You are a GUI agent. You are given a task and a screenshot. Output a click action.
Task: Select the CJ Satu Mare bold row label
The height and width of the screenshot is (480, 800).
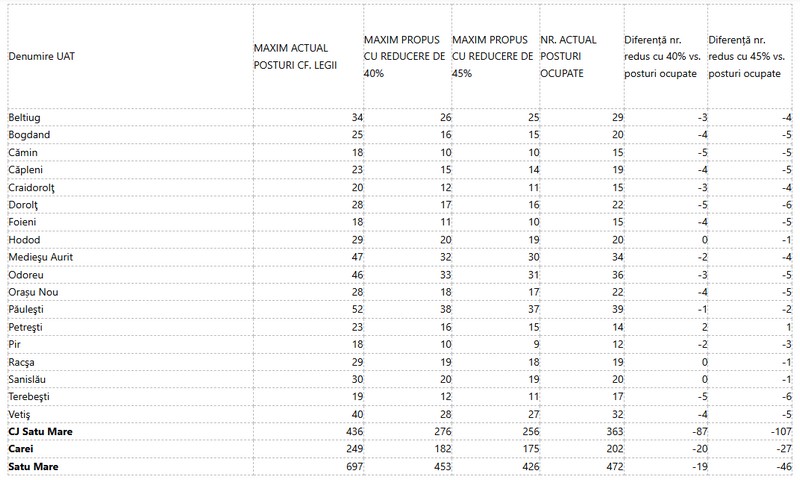click(40, 432)
